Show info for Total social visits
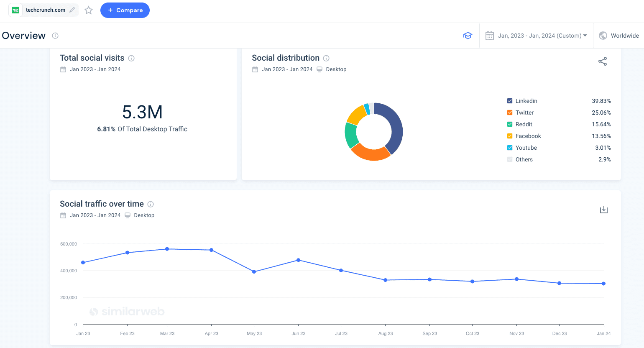Image resolution: width=644 pixels, height=348 pixels. [131, 58]
